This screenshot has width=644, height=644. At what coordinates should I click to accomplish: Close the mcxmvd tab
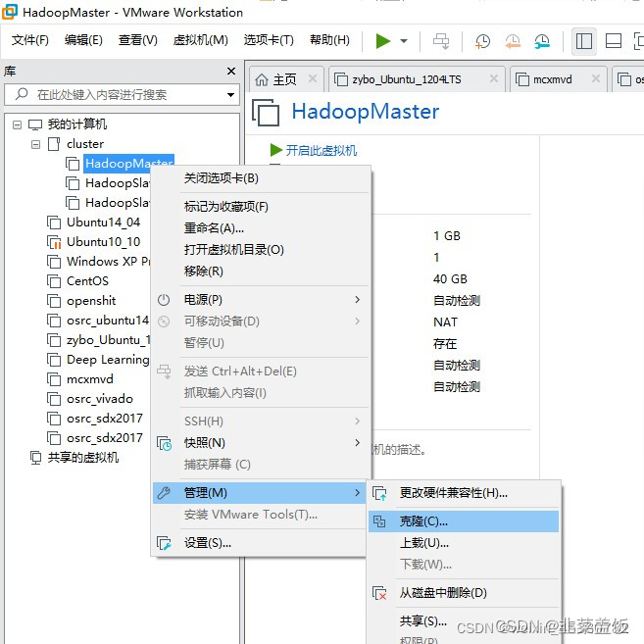596,78
